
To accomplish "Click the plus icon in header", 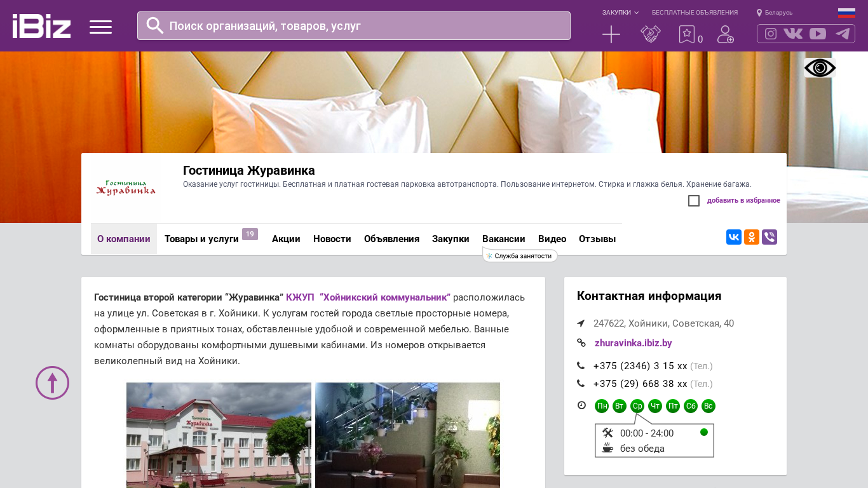I will tap(611, 34).
